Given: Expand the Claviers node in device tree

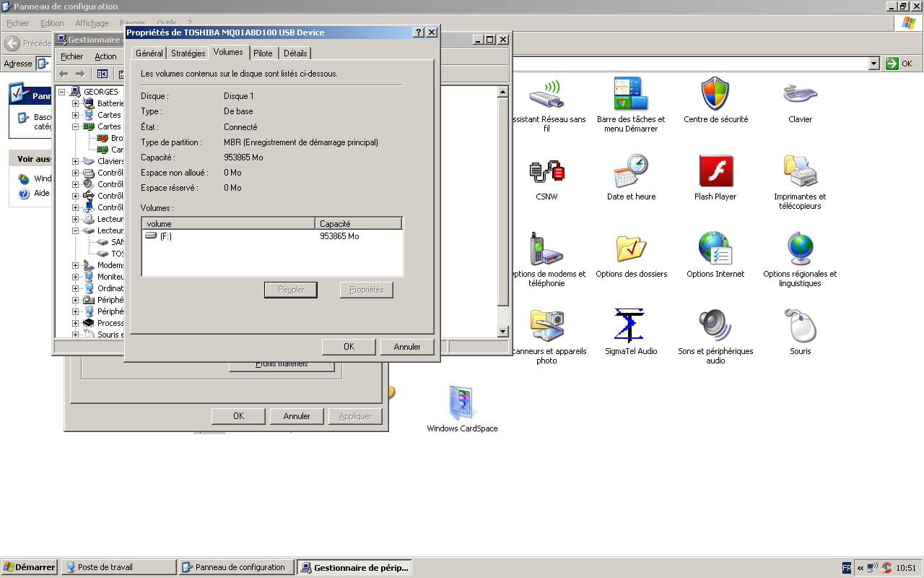Looking at the screenshot, I should [x=75, y=161].
